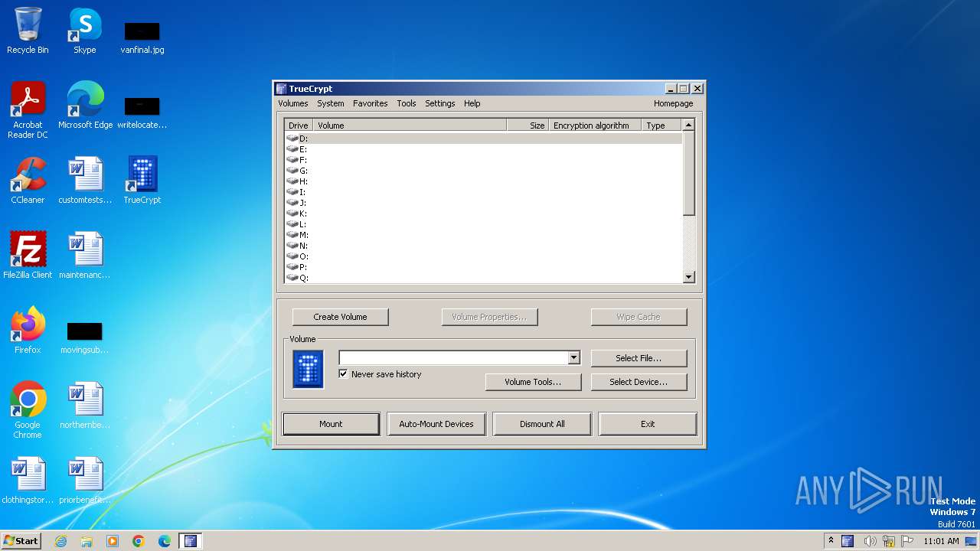Open Windows Explorer from the taskbar

coord(87,541)
